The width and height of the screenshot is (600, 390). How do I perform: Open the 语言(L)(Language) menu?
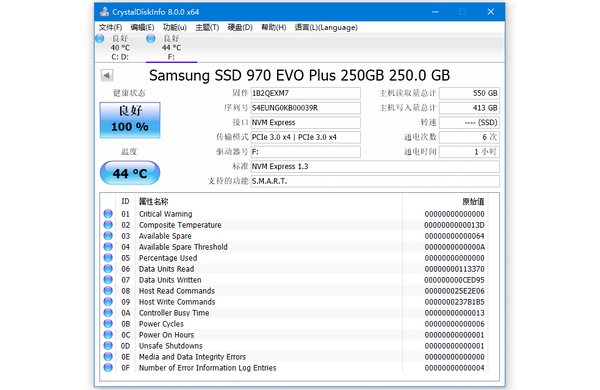(x=326, y=27)
